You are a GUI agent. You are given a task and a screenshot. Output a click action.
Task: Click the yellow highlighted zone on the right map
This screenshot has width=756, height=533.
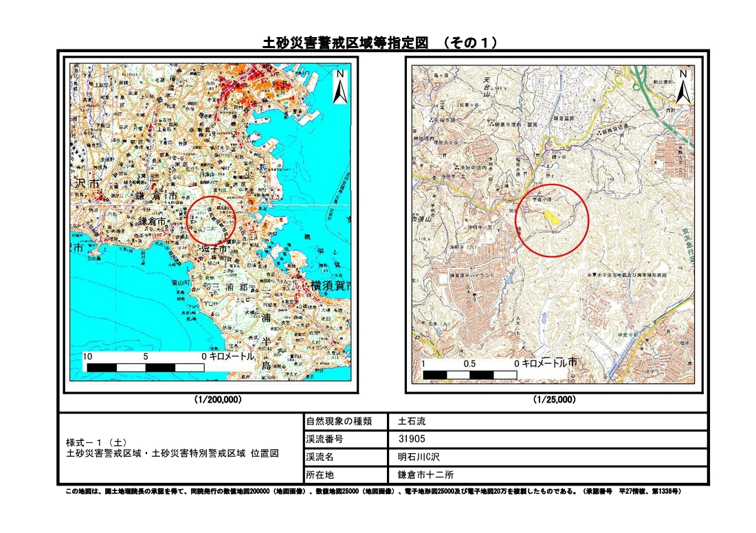549,217
